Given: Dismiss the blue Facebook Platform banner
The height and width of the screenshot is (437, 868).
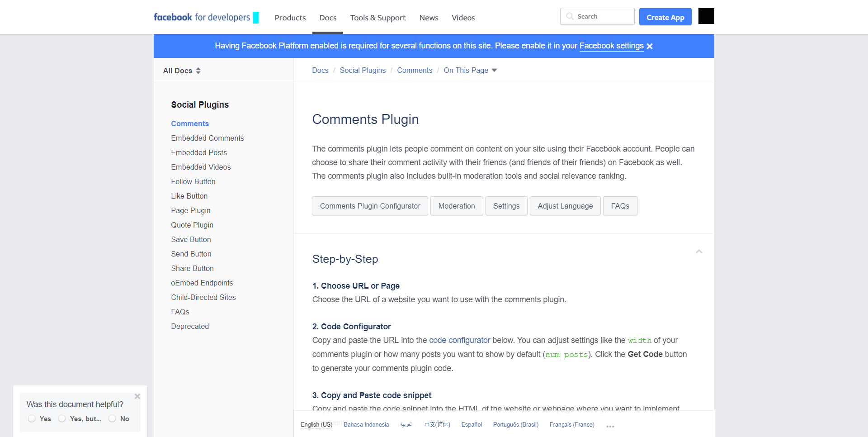Looking at the screenshot, I should pos(650,46).
